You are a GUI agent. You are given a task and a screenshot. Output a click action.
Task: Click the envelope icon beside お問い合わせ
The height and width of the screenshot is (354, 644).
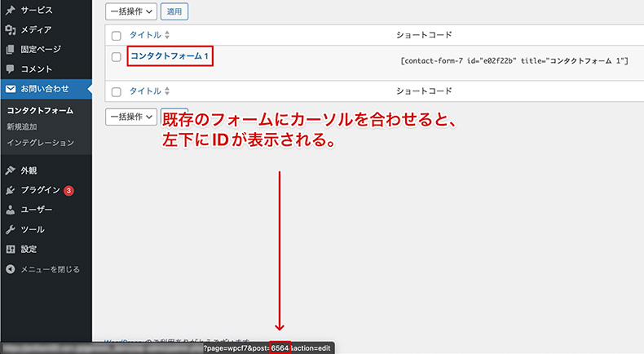pyautogui.click(x=11, y=89)
